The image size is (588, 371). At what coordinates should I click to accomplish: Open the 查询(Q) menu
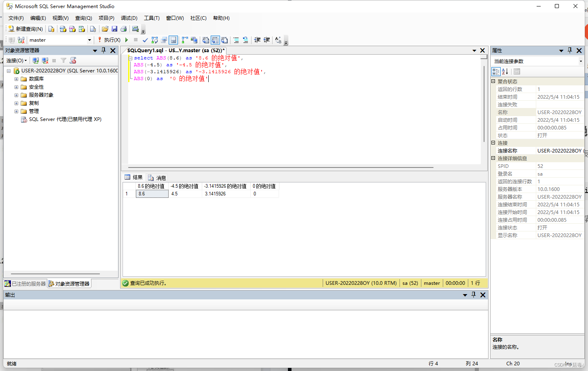click(83, 18)
